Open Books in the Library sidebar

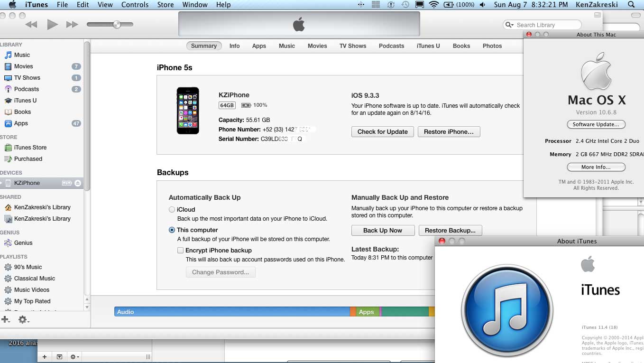[x=22, y=112]
